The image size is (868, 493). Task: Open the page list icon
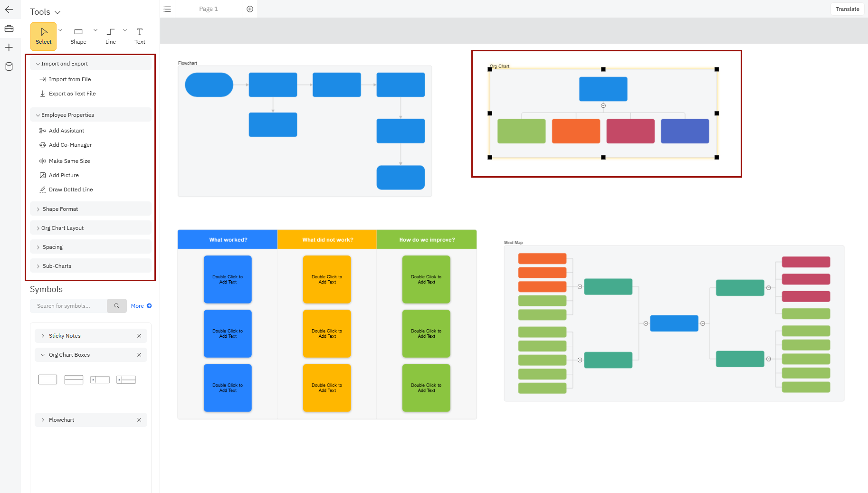point(167,9)
